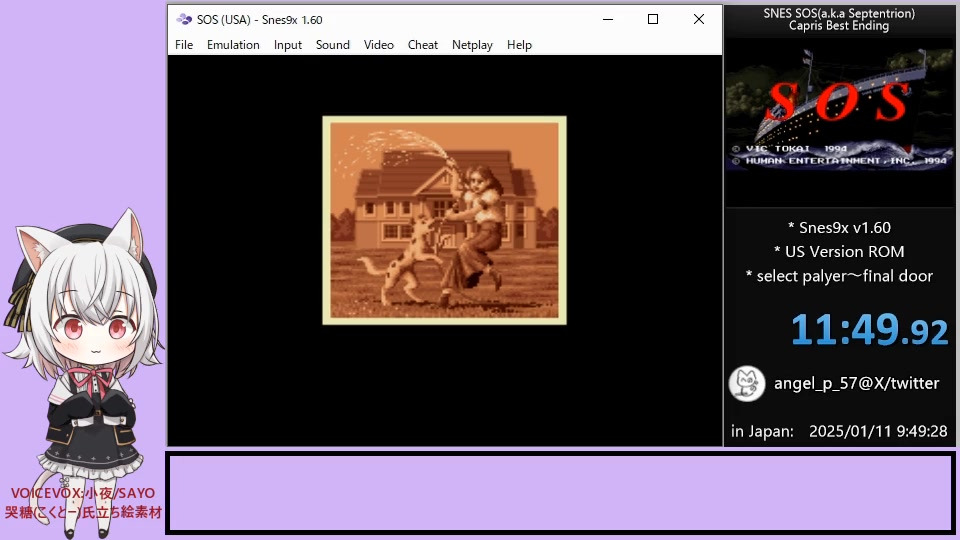Click the 'SNES SOS(a.k.a Septentrion)' header text
Screen dimensions: 960x540
pos(839,13)
